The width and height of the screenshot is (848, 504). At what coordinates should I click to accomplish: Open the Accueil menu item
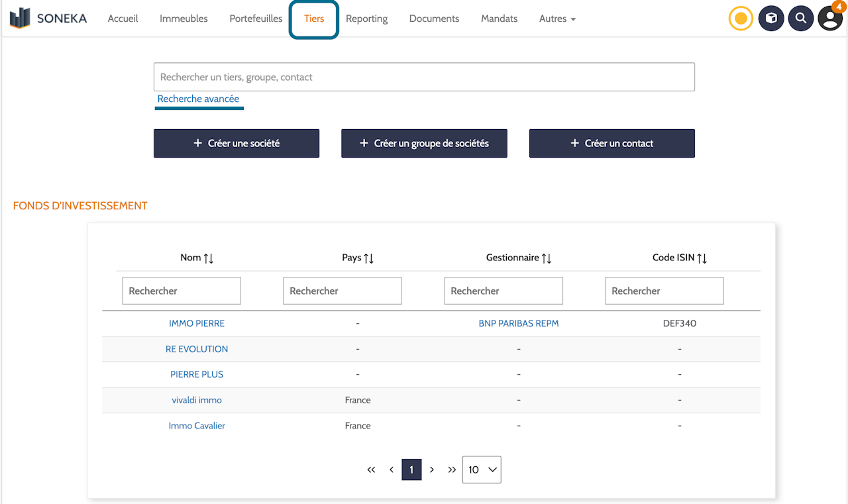point(123,19)
